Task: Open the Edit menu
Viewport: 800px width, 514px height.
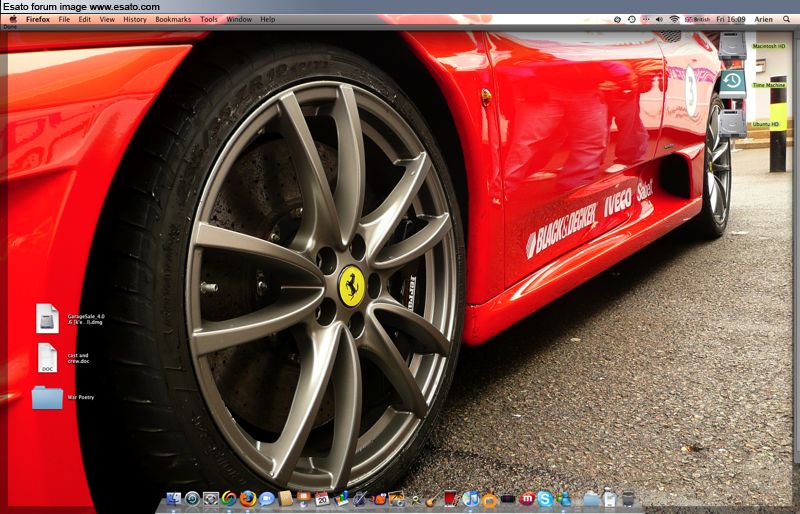Action: [x=85, y=19]
